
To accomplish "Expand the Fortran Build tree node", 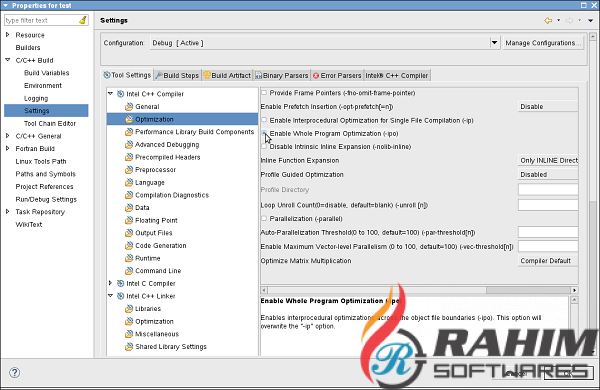I will point(7,148).
